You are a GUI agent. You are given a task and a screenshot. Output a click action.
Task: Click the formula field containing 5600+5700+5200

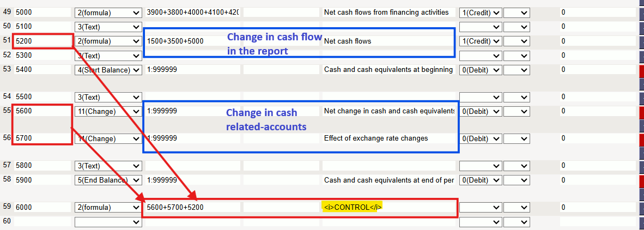(191, 208)
